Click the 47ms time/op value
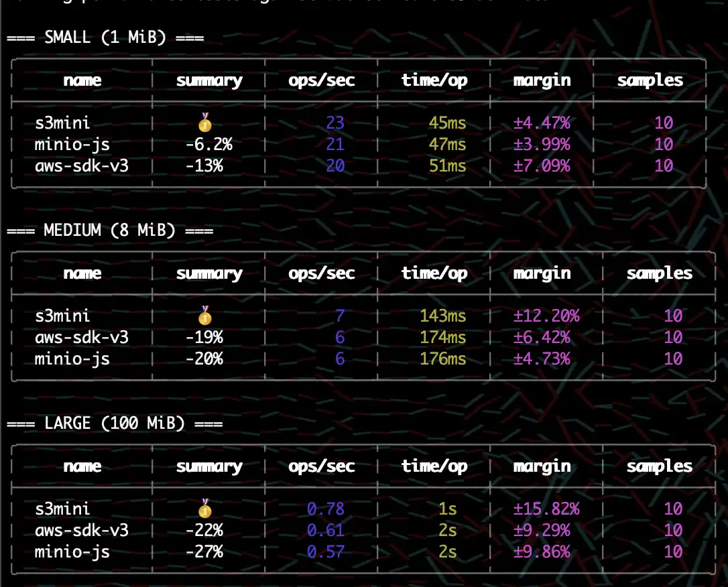The image size is (728, 587). [447, 144]
